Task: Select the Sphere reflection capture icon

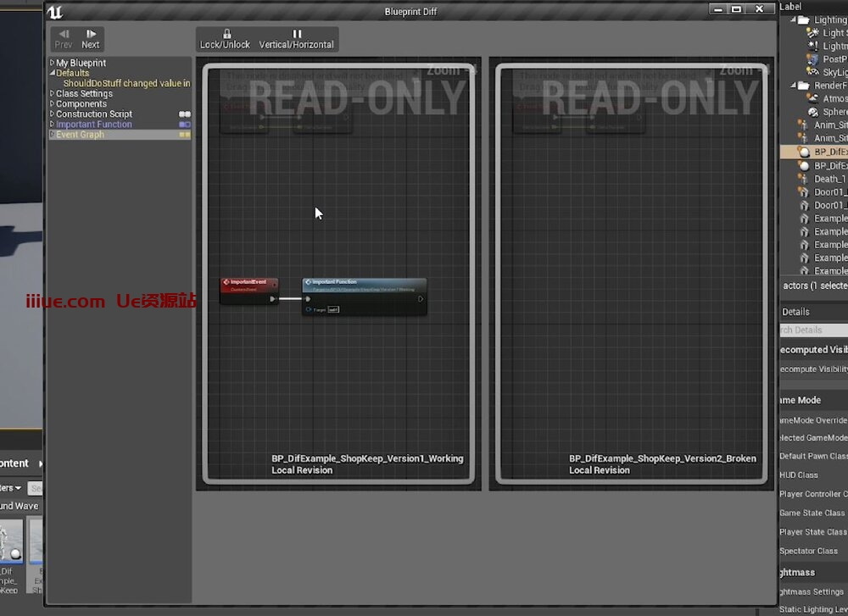Action: point(812,111)
